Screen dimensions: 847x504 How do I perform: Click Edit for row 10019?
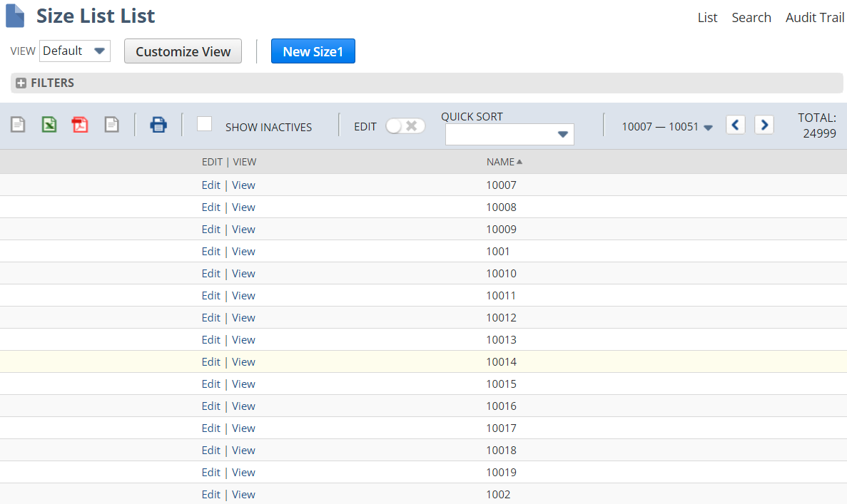[x=211, y=473]
